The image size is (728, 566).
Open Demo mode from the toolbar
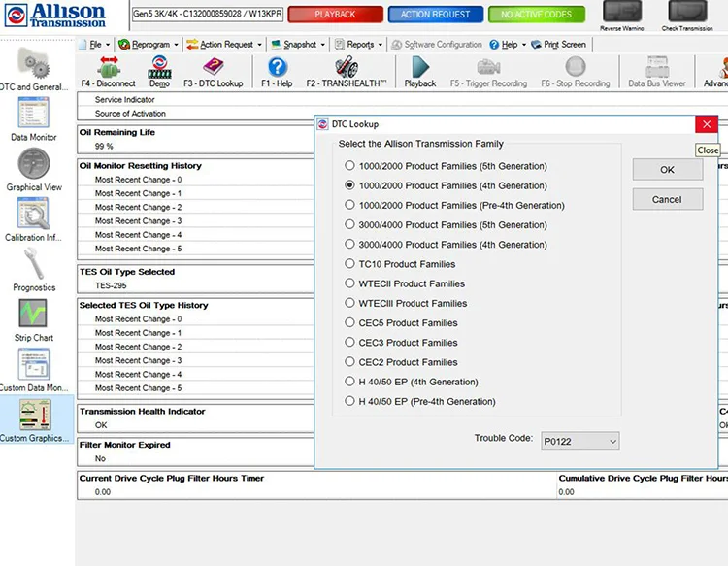pyautogui.click(x=159, y=72)
